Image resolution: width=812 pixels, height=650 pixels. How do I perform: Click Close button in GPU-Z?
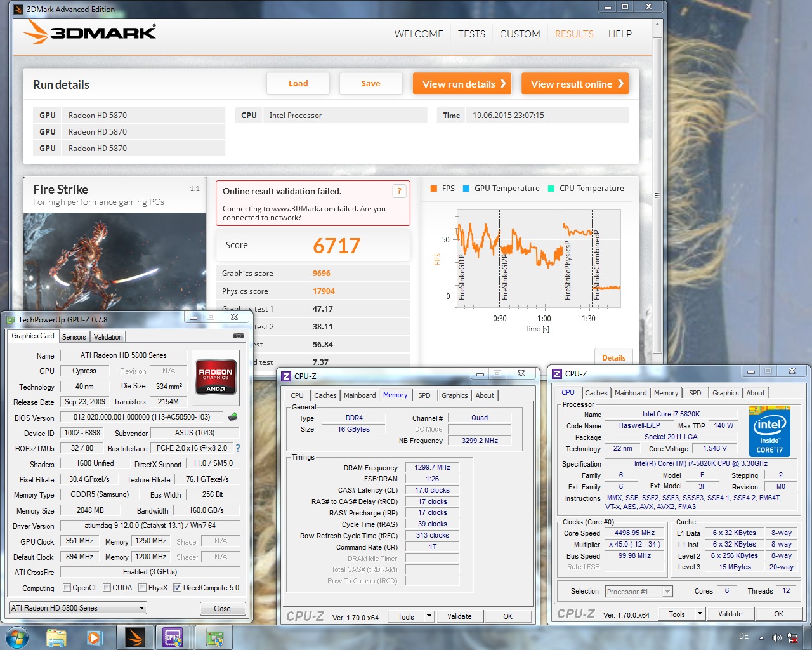pyautogui.click(x=222, y=608)
